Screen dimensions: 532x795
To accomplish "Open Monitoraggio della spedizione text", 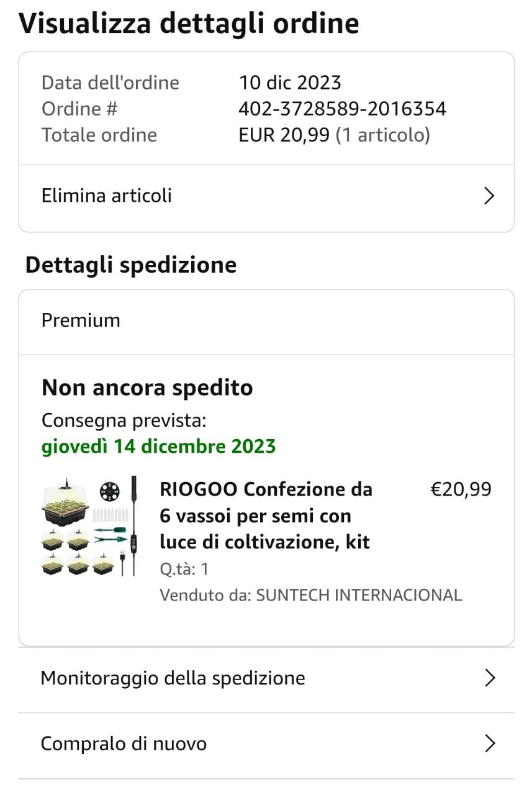I will point(173,678).
